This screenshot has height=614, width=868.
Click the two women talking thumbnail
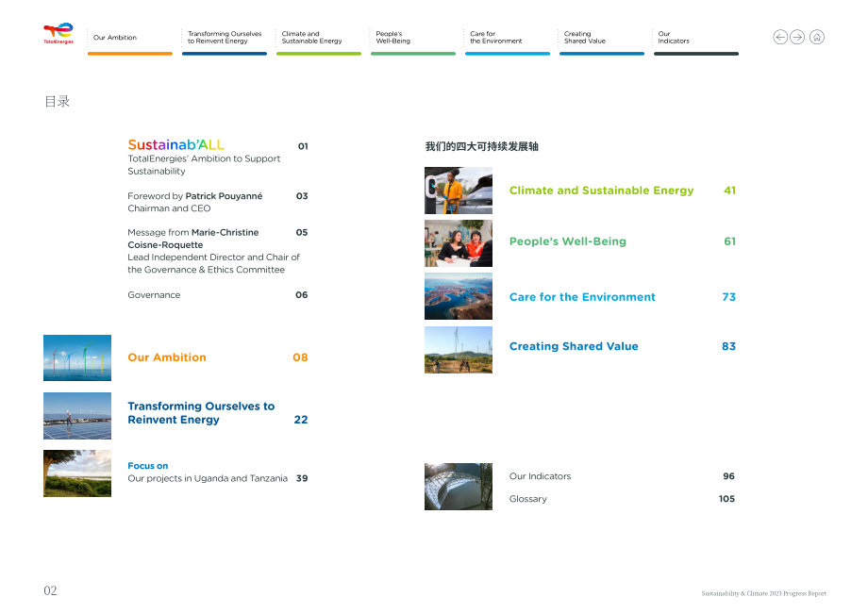(x=459, y=243)
